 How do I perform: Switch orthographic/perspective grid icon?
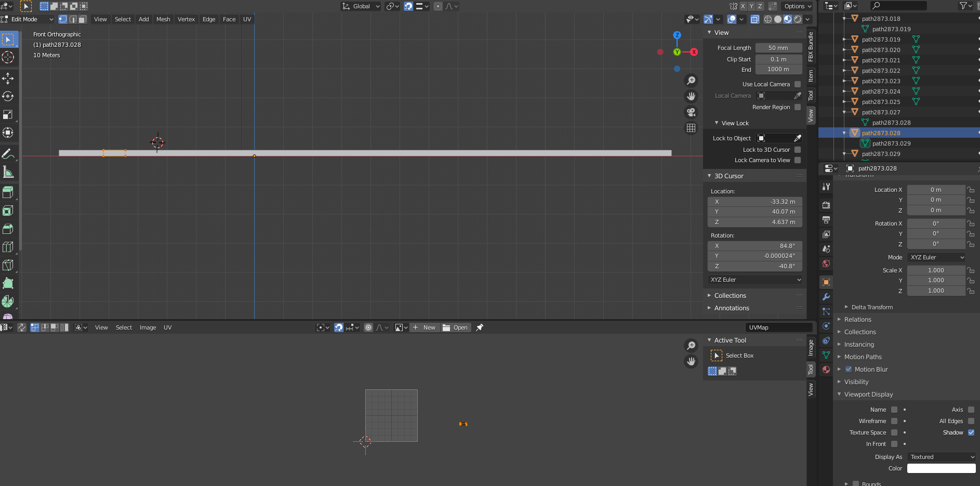point(691,128)
